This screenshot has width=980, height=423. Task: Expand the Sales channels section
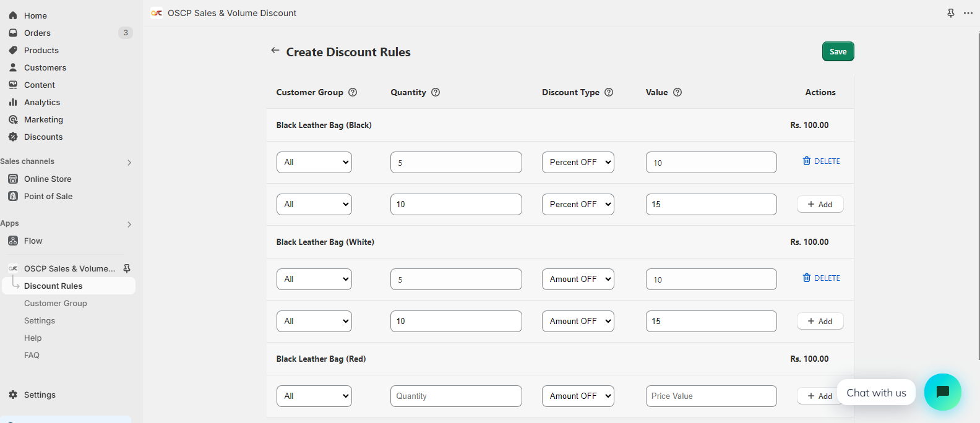[129, 163]
